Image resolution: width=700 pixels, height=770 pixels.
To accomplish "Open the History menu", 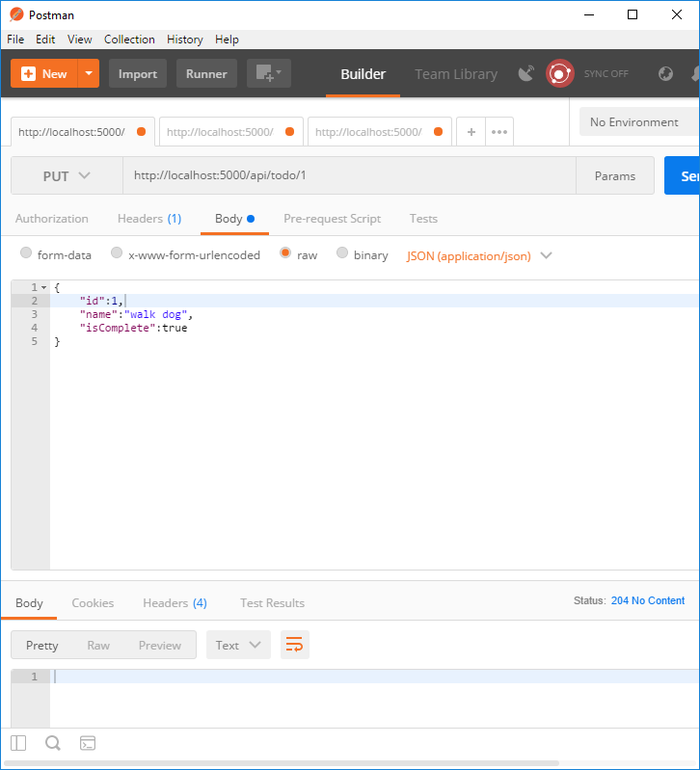I will click(x=185, y=40).
